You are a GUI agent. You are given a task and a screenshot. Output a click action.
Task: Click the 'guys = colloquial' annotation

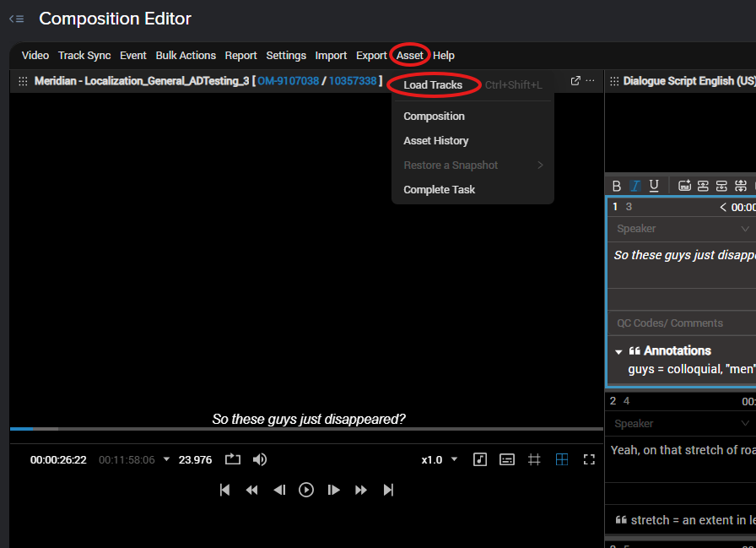[692, 369]
